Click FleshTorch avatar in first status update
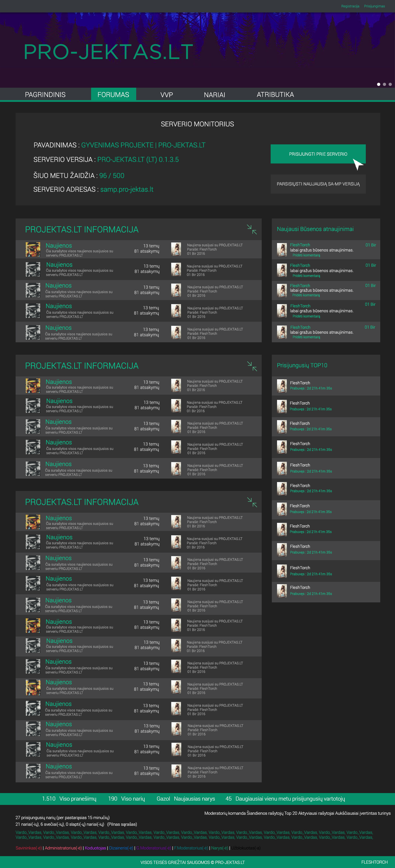The width and height of the screenshot is (395, 868). coord(282,250)
